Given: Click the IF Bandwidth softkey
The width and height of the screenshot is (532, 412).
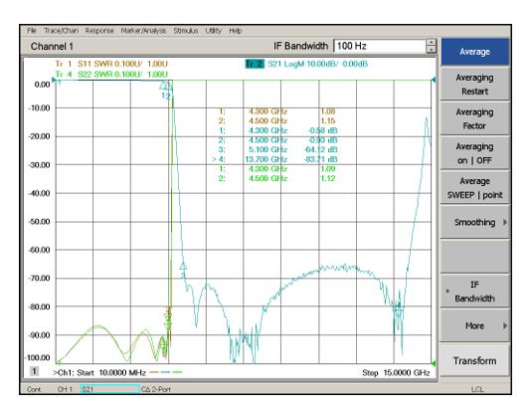Looking at the screenshot, I should (x=474, y=292).
